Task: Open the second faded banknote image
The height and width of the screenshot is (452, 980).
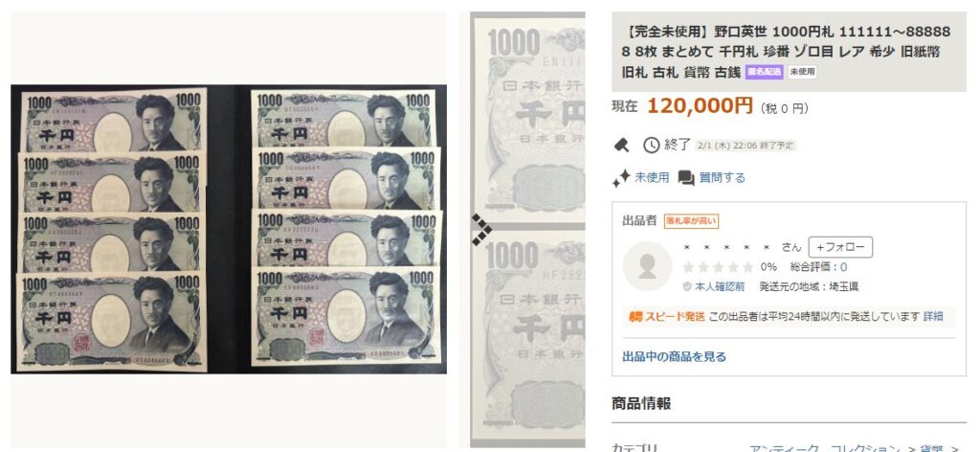Action: [528, 335]
